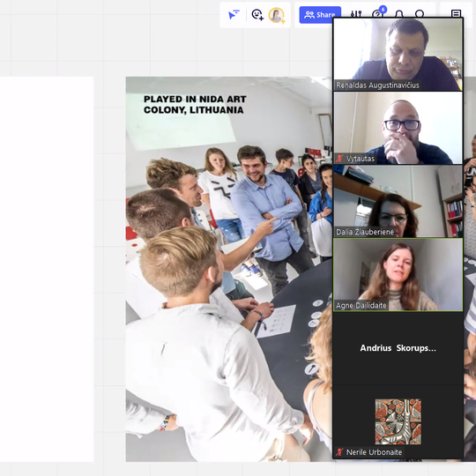The image size is (476, 476).
Task: Toggle collaborators' cursors icon in Miro toolbar
Action: (234, 14)
